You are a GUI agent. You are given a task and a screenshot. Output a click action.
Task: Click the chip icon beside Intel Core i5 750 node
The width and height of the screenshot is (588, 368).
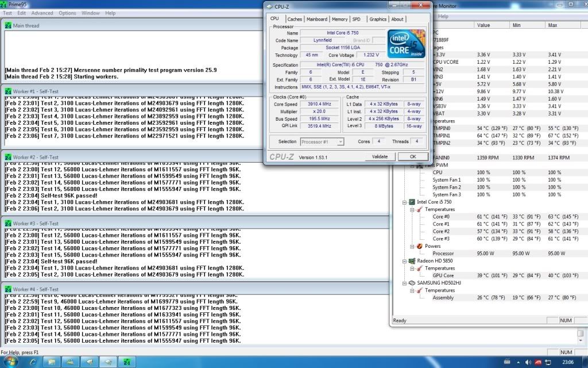pos(412,202)
